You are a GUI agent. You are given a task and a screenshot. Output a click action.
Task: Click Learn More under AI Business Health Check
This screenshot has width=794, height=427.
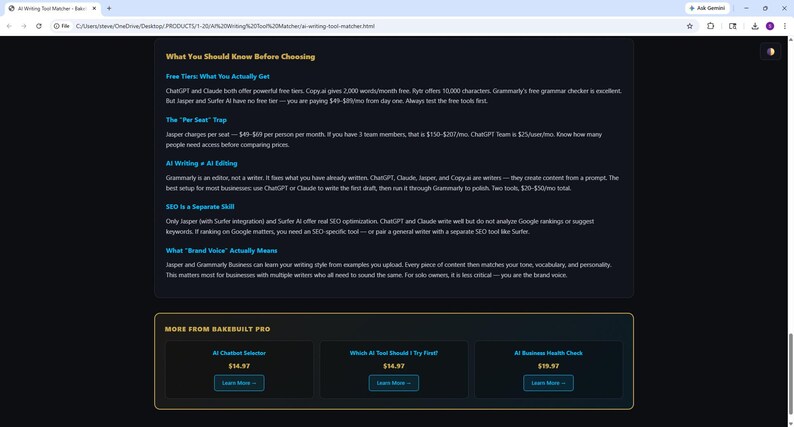tap(548, 383)
